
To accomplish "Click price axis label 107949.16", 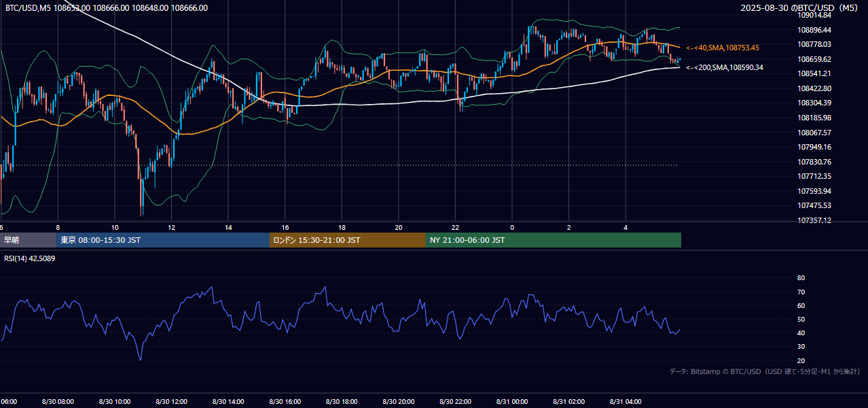I will coord(815,147).
